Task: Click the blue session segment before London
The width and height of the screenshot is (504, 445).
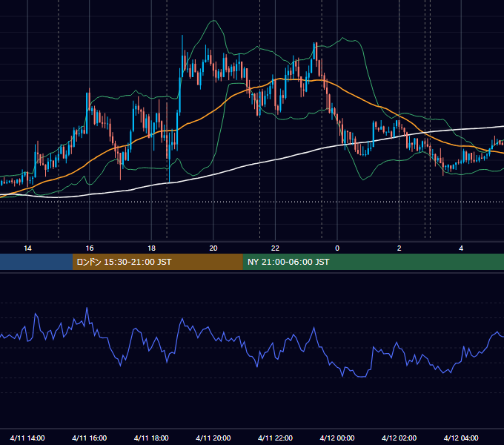Action: [x=36, y=262]
